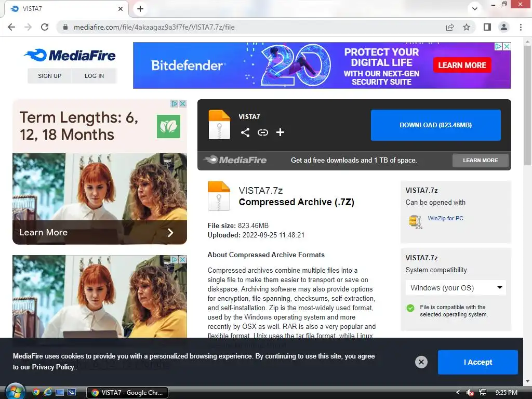Click LEARN MORE on Bitdefender ad

pos(462,65)
